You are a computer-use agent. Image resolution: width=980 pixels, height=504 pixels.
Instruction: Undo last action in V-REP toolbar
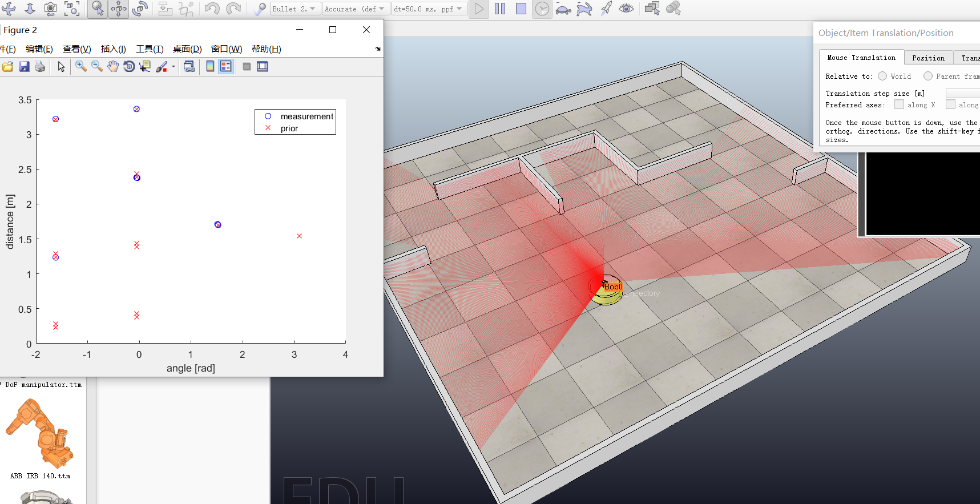212,9
